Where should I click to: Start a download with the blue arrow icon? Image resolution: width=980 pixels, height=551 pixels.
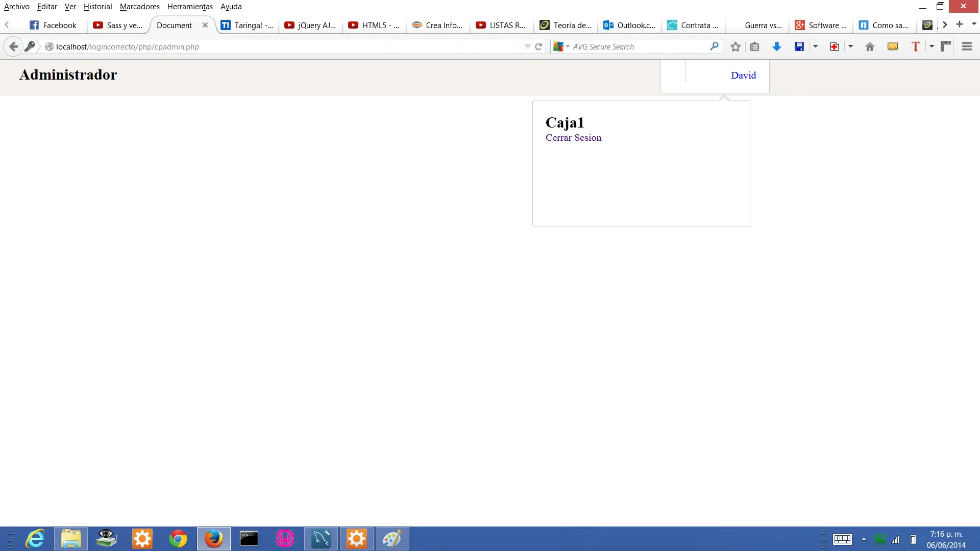(777, 46)
